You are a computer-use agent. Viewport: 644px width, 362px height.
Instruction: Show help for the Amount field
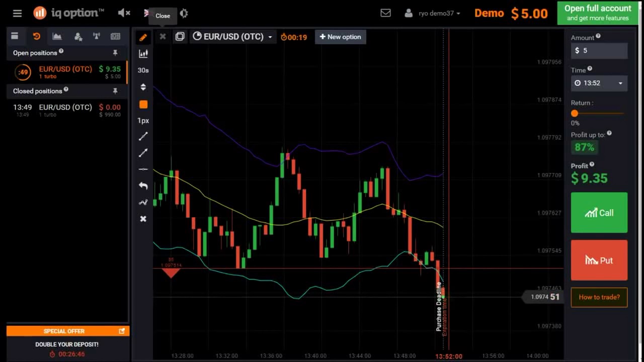pos(598,36)
